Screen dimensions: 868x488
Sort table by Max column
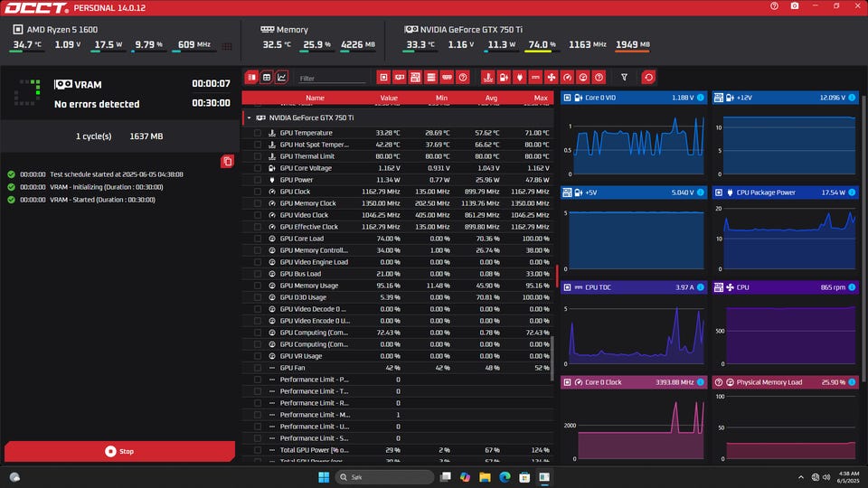point(541,98)
